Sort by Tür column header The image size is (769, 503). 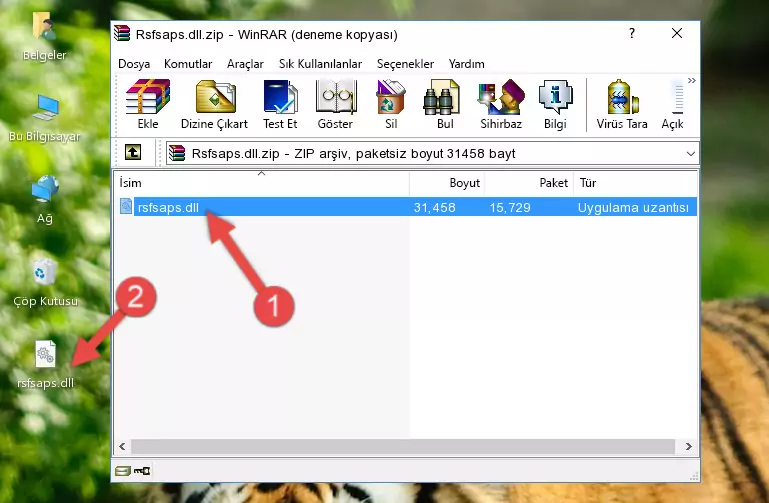(x=635, y=183)
